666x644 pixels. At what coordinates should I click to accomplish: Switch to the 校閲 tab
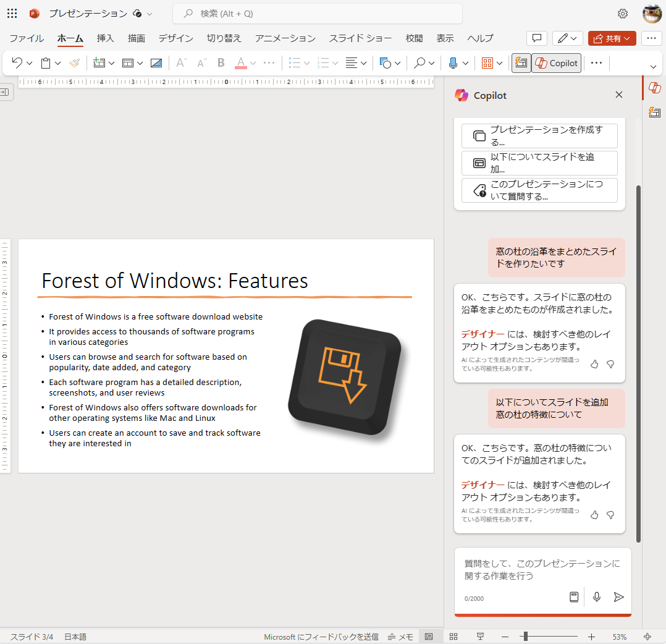coord(414,38)
